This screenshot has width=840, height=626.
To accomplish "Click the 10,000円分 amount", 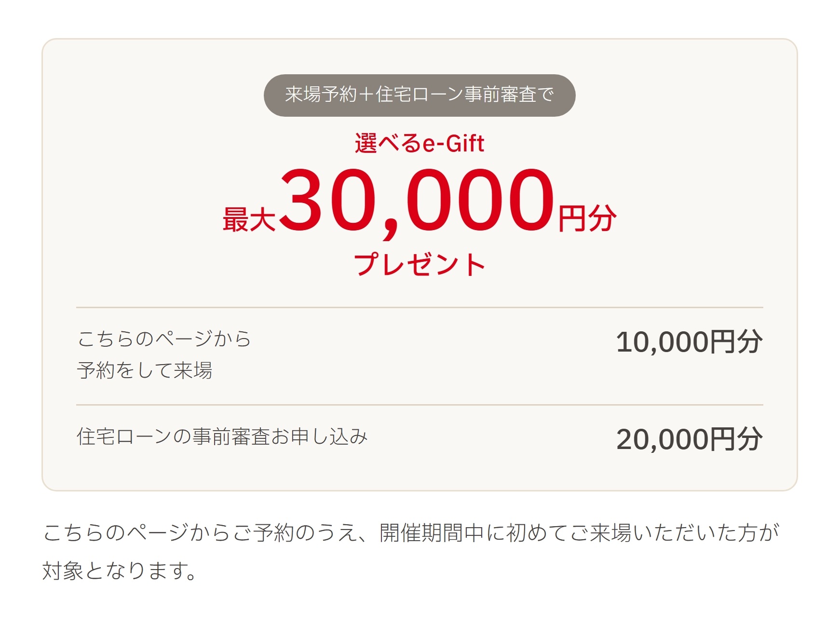I will click(690, 342).
